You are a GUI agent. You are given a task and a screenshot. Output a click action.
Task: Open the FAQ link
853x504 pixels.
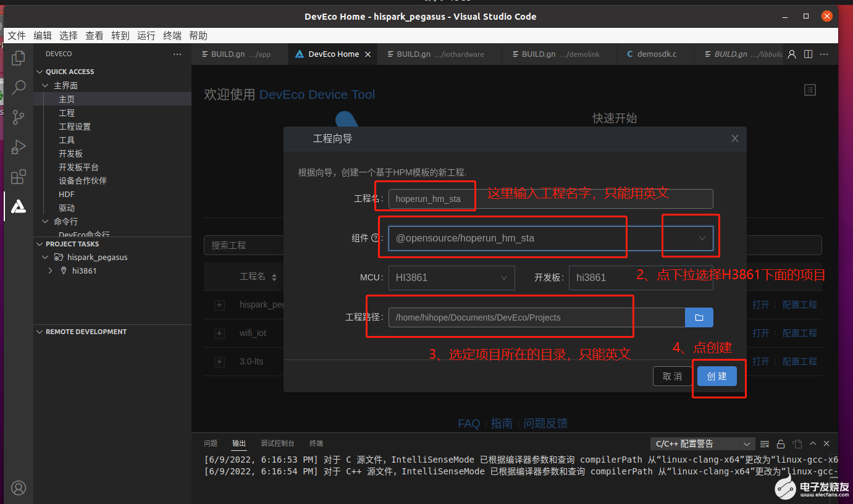tap(469, 424)
